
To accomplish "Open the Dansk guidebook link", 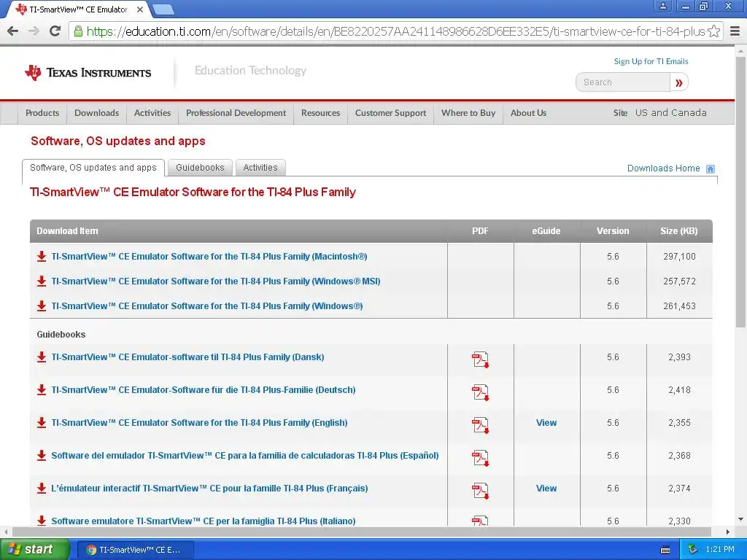I will (x=187, y=357).
